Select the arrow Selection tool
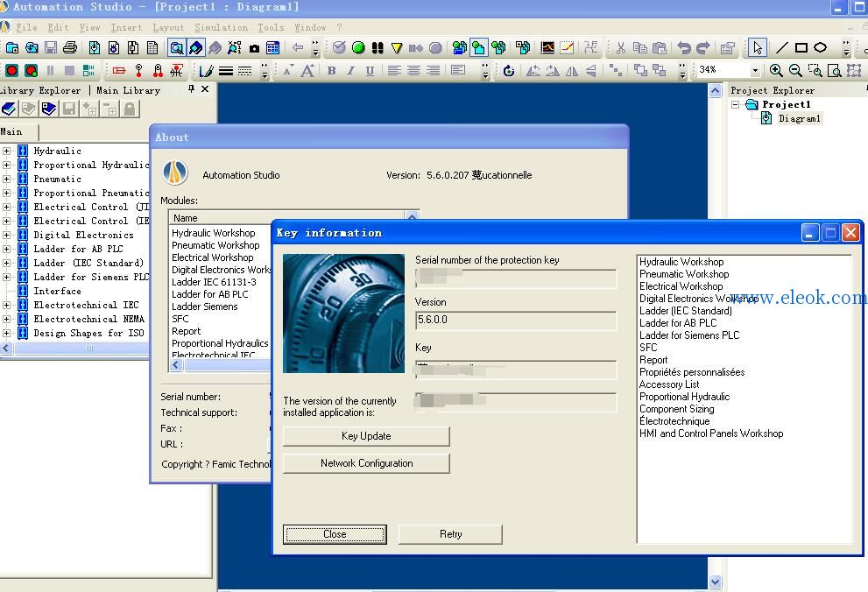The height and width of the screenshot is (592, 868). tap(758, 48)
